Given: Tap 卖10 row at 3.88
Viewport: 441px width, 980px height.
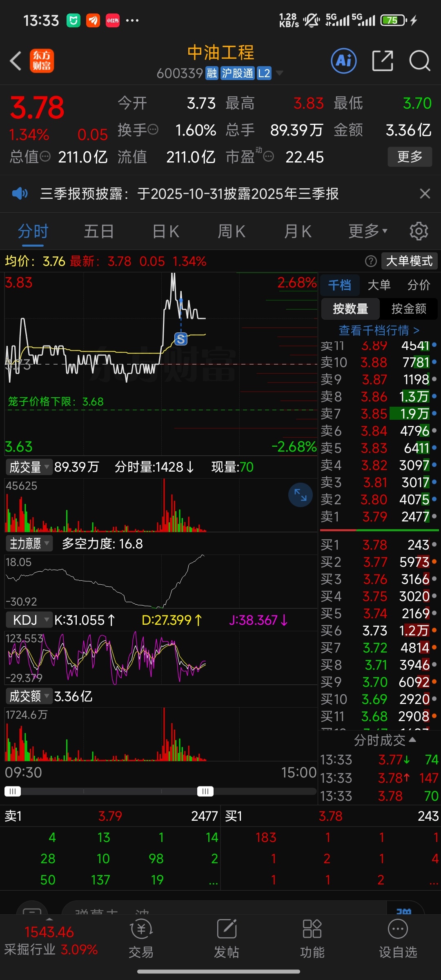Looking at the screenshot, I should pos(379,362).
